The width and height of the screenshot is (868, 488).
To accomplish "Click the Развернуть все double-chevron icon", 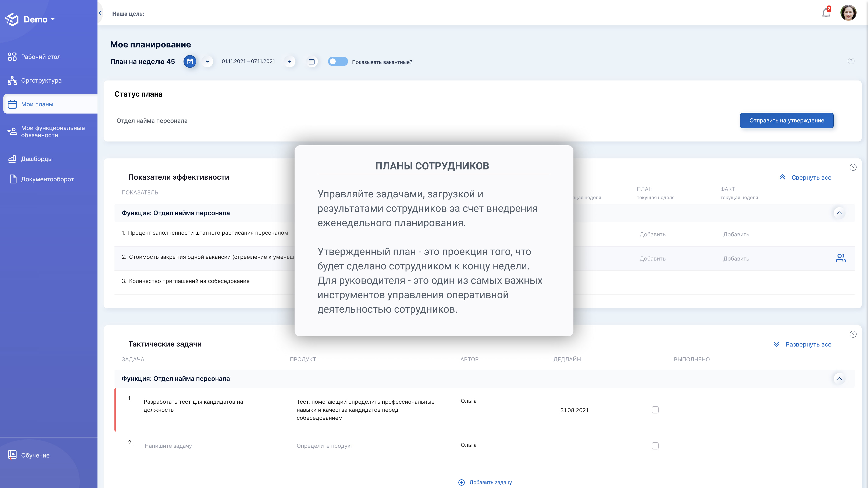I will pyautogui.click(x=776, y=344).
